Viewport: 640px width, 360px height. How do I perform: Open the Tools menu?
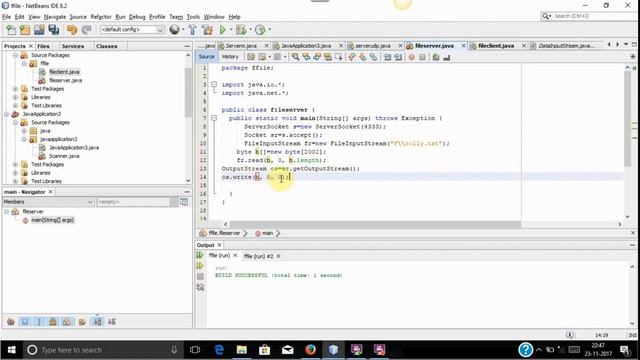click(193, 17)
